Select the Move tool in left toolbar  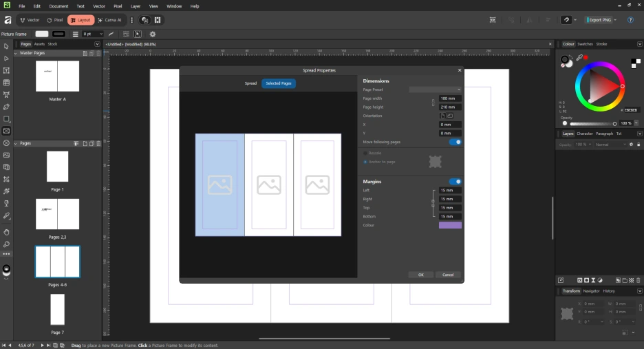(x=6, y=46)
